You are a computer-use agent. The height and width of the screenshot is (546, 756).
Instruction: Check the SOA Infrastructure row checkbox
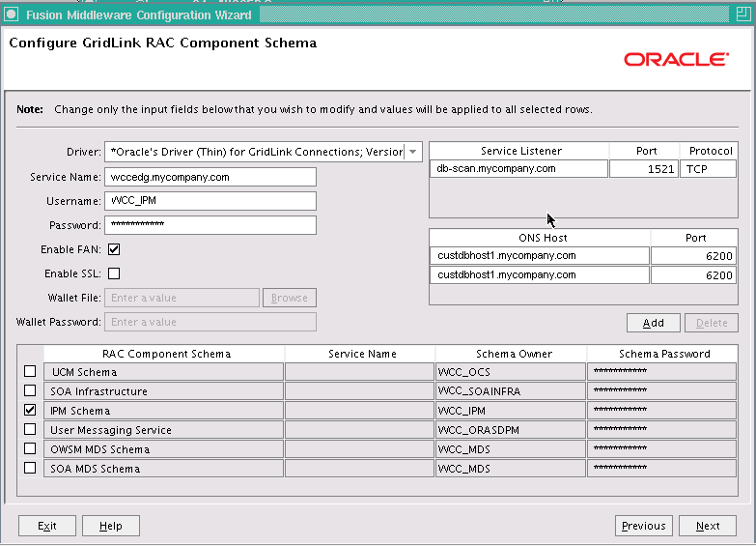click(30, 390)
